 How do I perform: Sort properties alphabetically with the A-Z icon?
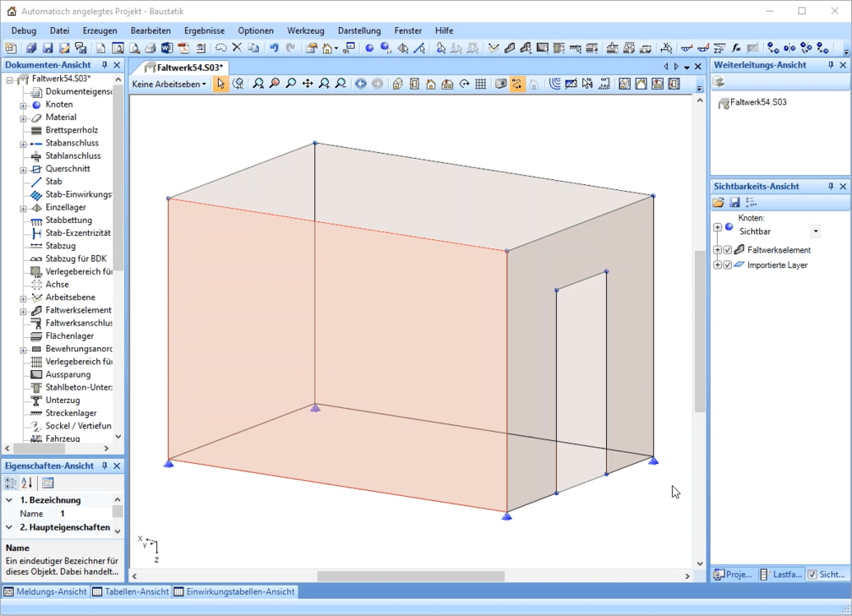pyautogui.click(x=27, y=482)
